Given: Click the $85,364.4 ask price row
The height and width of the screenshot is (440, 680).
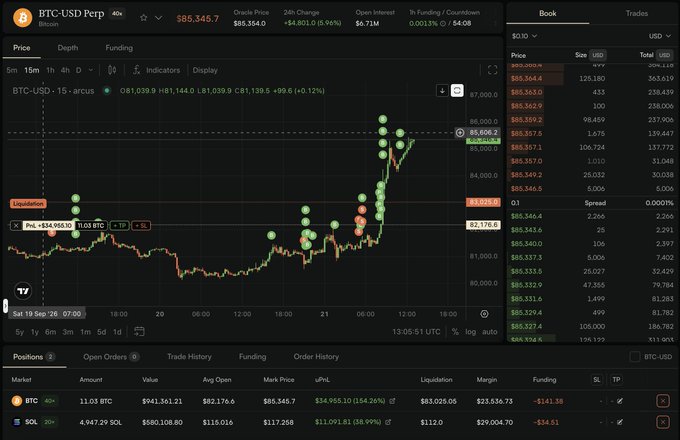Looking at the screenshot, I should pos(592,78).
